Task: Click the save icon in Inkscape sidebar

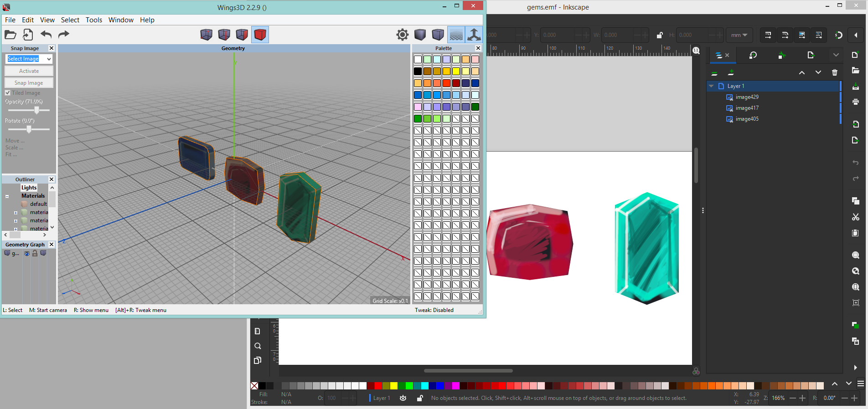Action: coord(855,86)
